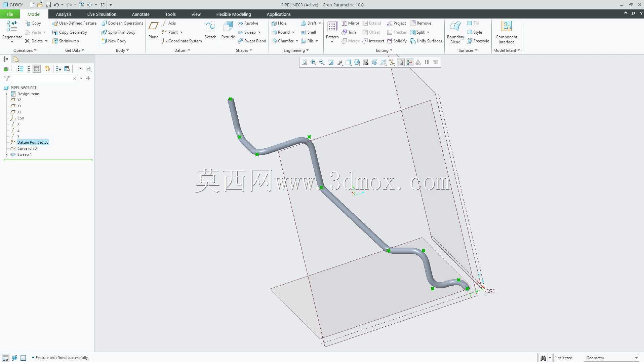Open the Folder Browser panel icon
Screen dimensions: 644x362
pos(15,59)
